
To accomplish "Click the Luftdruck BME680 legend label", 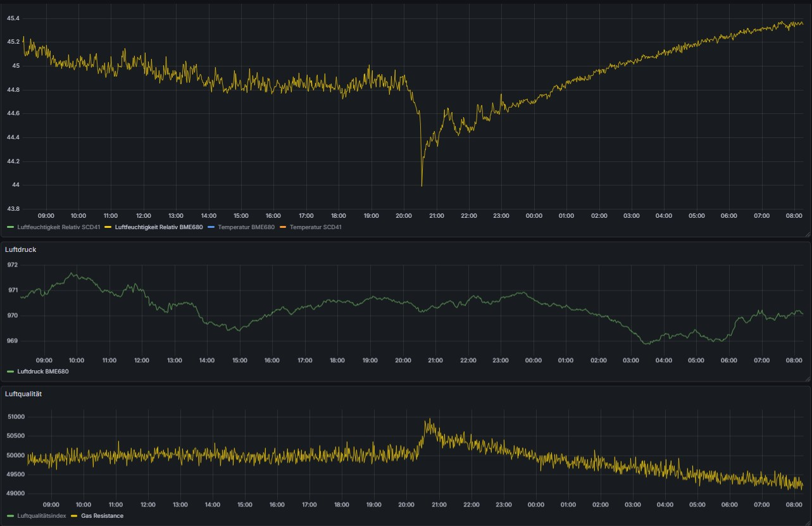I will click(x=42, y=371).
